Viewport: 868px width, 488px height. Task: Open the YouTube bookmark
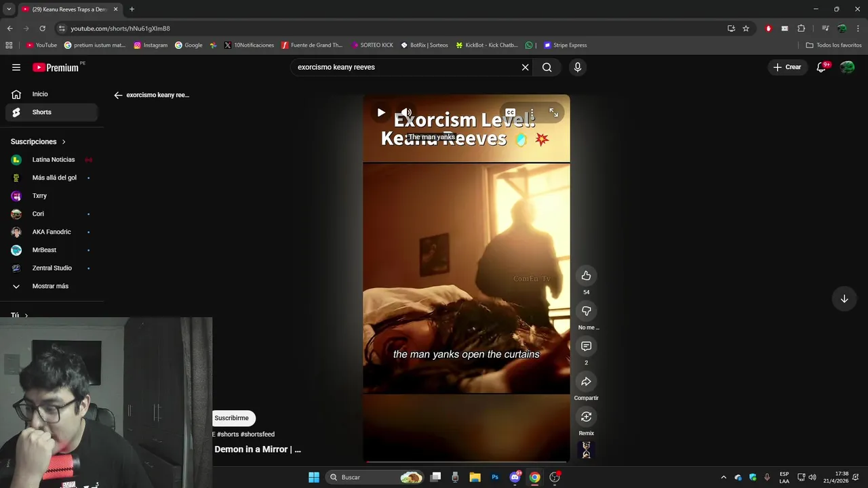pyautogui.click(x=41, y=45)
